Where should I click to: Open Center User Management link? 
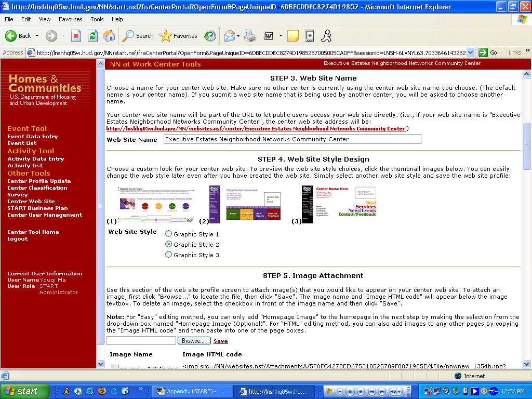click(45, 215)
